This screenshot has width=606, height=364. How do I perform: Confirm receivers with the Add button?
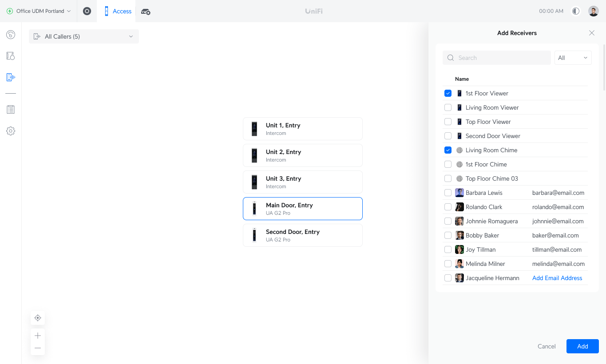pyautogui.click(x=582, y=346)
